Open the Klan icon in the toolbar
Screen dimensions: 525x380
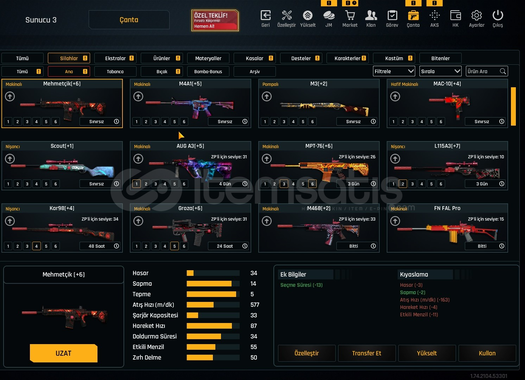(371, 15)
